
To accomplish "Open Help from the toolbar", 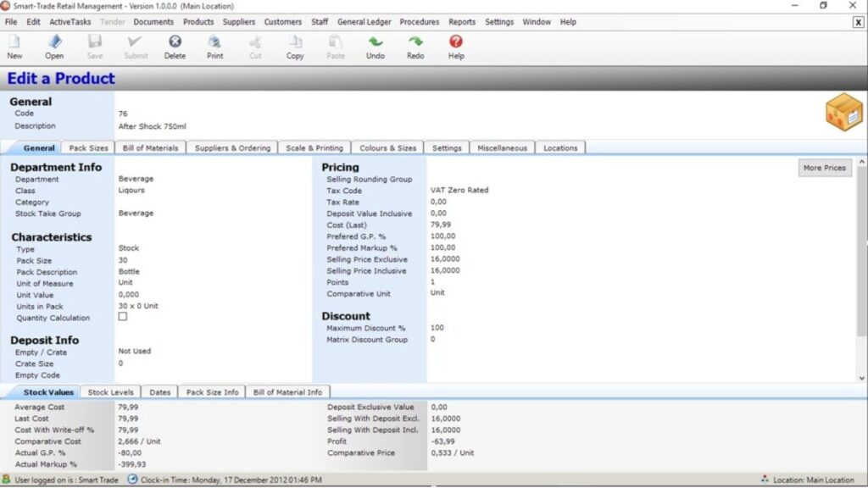I will 455,47.
